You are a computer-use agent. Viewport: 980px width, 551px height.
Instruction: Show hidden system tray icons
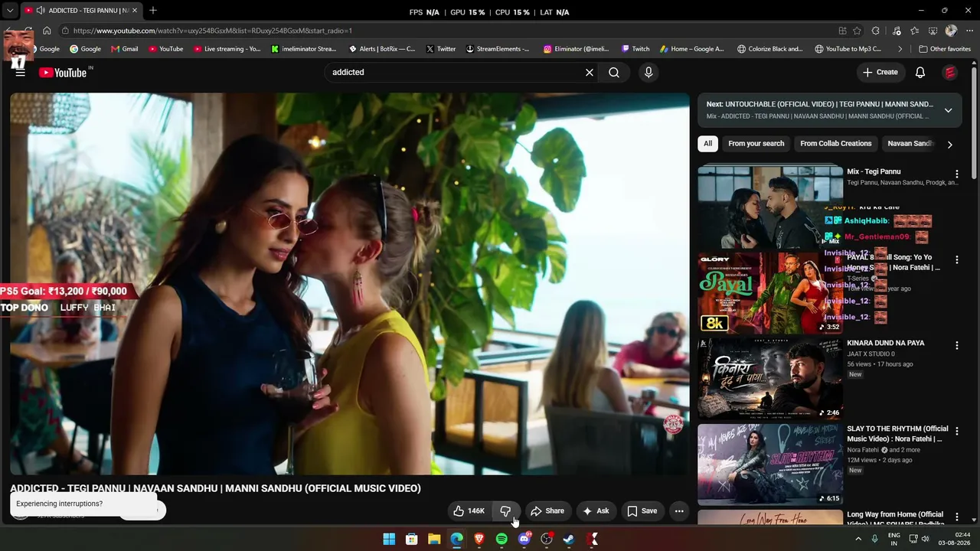click(x=858, y=540)
